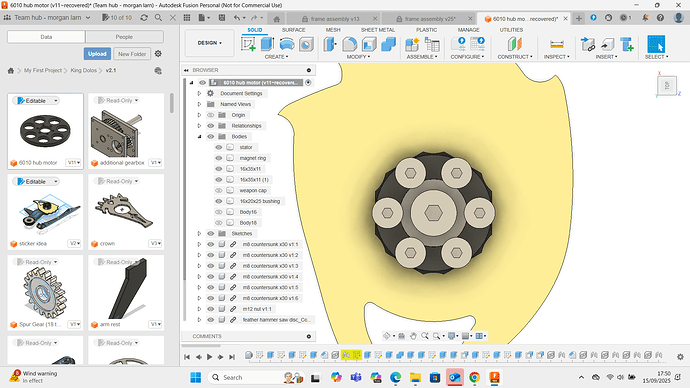Click the Fillet tool in Modify group
The height and width of the screenshot is (388, 690).
[350, 44]
